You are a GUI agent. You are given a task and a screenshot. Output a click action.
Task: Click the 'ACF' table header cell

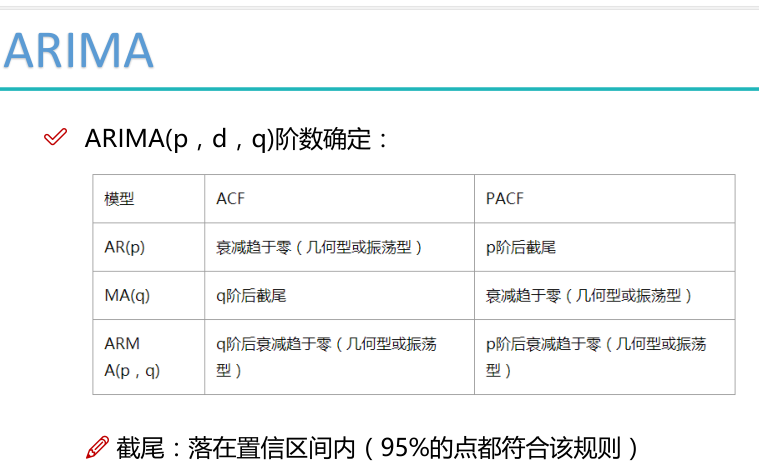pos(339,199)
